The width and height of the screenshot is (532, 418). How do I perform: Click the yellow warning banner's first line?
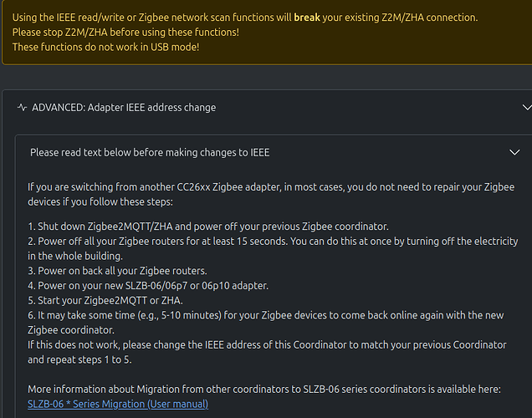pos(245,18)
